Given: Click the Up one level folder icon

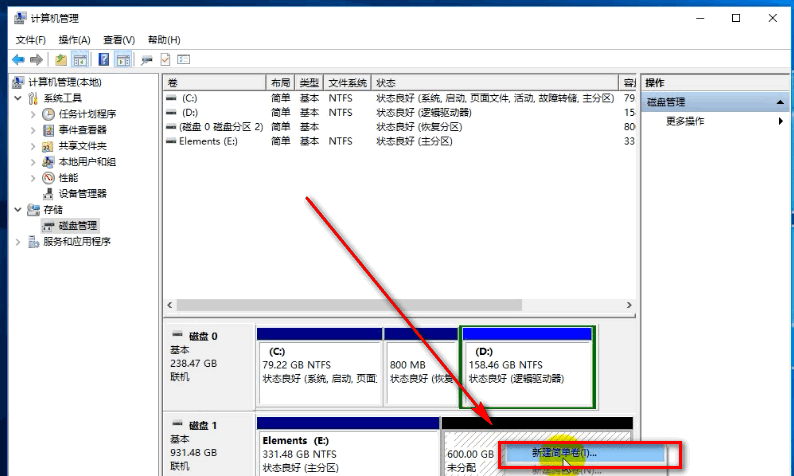Looking at the screenshot, I should [61, 60].
